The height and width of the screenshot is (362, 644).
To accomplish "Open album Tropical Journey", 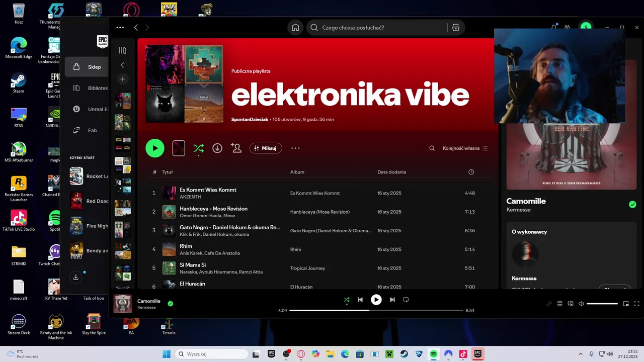I will tap(307, 268).
